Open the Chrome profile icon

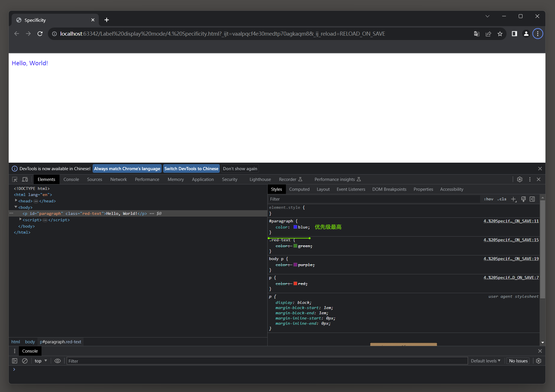(x=526, y=34)
